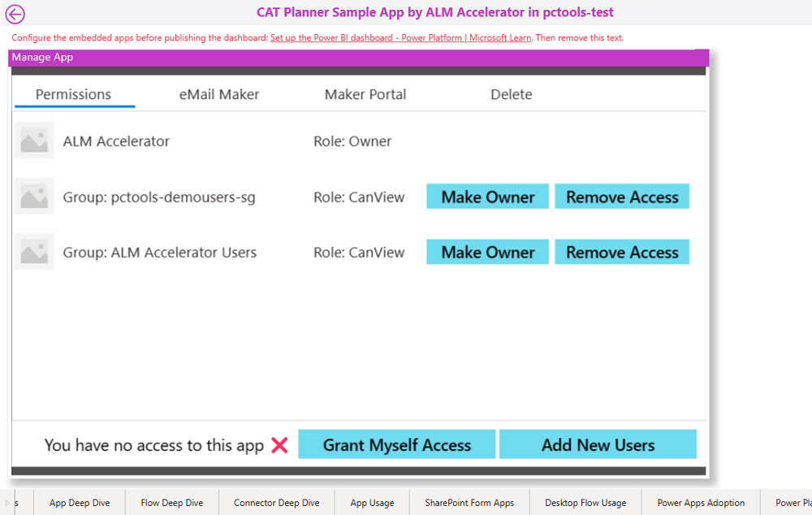This screenshot has width=812, height=515.
Task: Click the ALM Accelerator Users group avatar
Action: 34,252
